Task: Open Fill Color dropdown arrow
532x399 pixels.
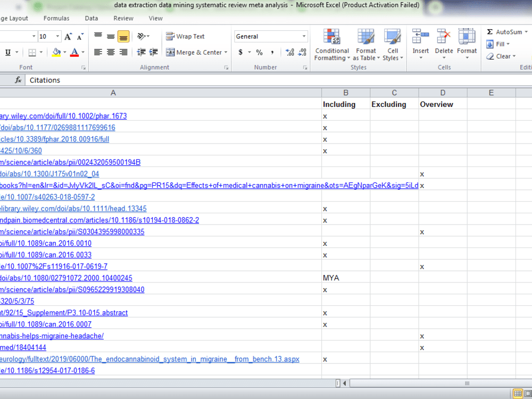Action: [x=64, y=52]
